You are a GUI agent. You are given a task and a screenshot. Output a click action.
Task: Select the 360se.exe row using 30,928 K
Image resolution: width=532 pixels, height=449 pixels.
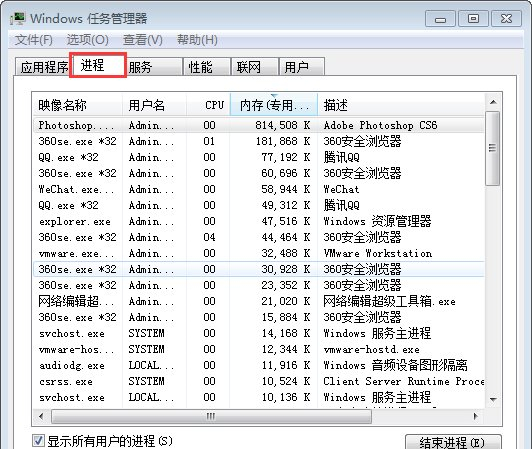259,269
